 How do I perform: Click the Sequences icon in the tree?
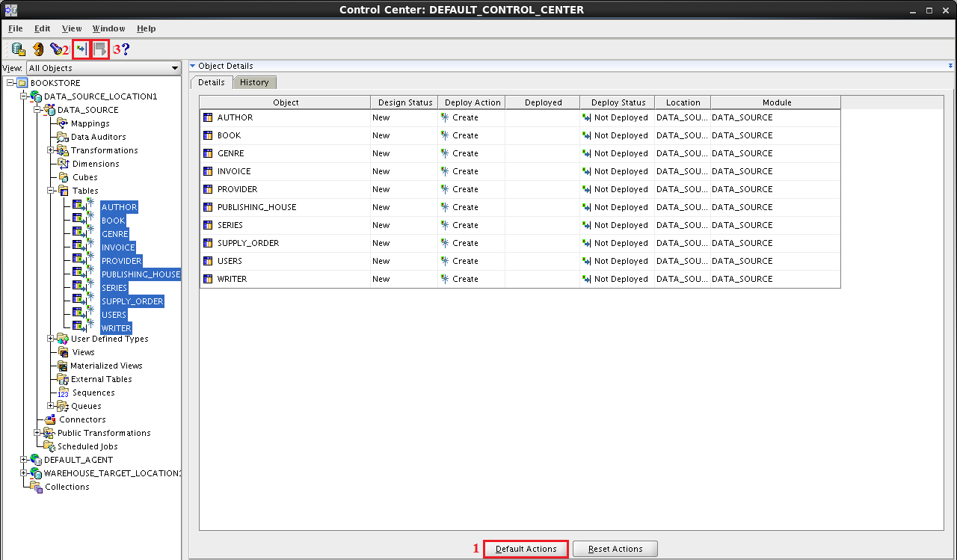coord(64,393)
